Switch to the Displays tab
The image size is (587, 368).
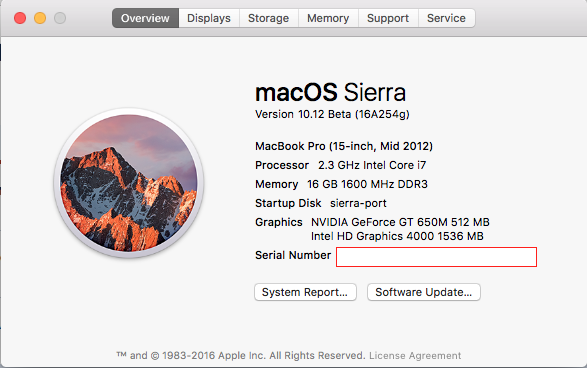(x=209, y=18)
